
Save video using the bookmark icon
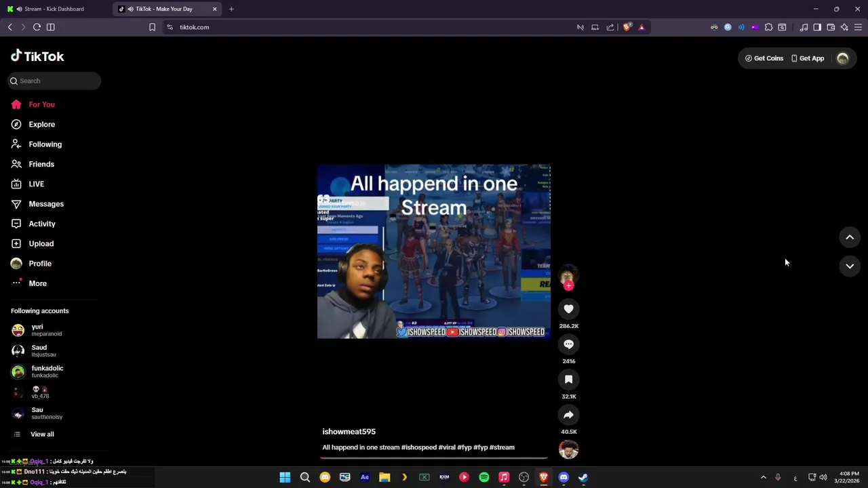[568, 380]
